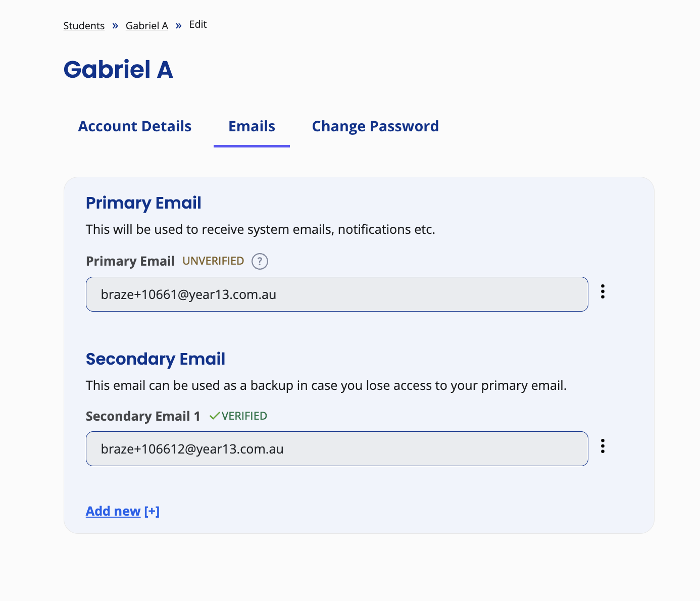Open the Change Password tab
Viewport: 700px width, 601px height.
point(375,126)
